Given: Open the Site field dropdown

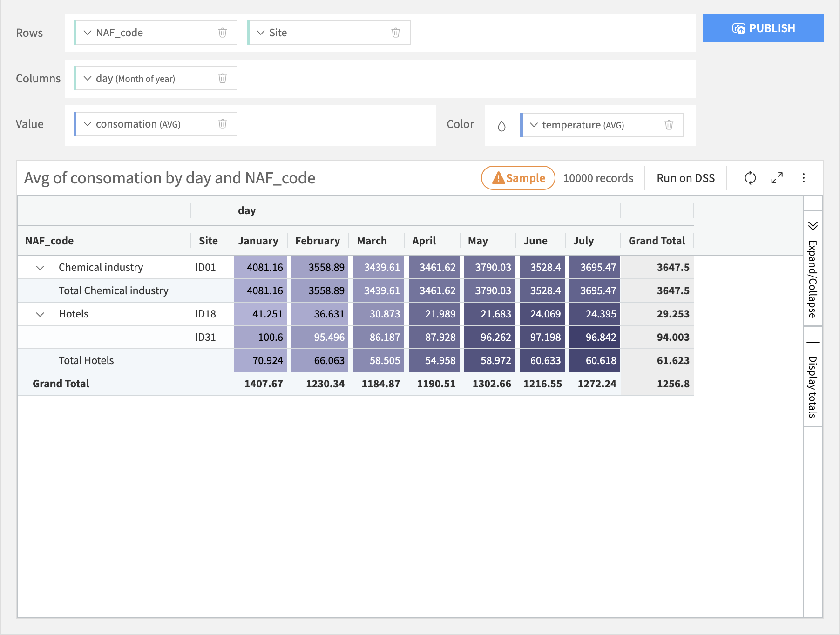Looking at the screenshot, I should 261,33.
